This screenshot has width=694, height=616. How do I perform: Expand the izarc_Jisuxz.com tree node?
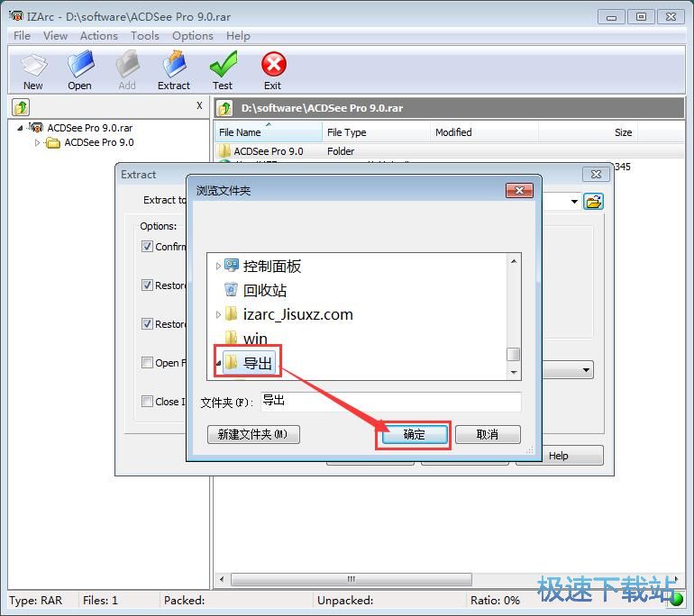[x=218, y=314]
